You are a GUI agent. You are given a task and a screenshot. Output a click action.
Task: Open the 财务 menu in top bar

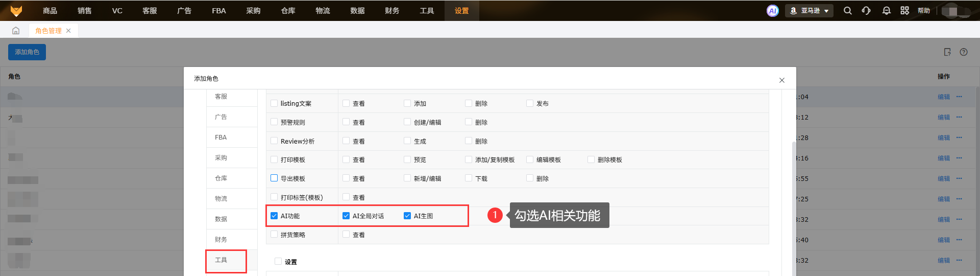pos(392,11)
